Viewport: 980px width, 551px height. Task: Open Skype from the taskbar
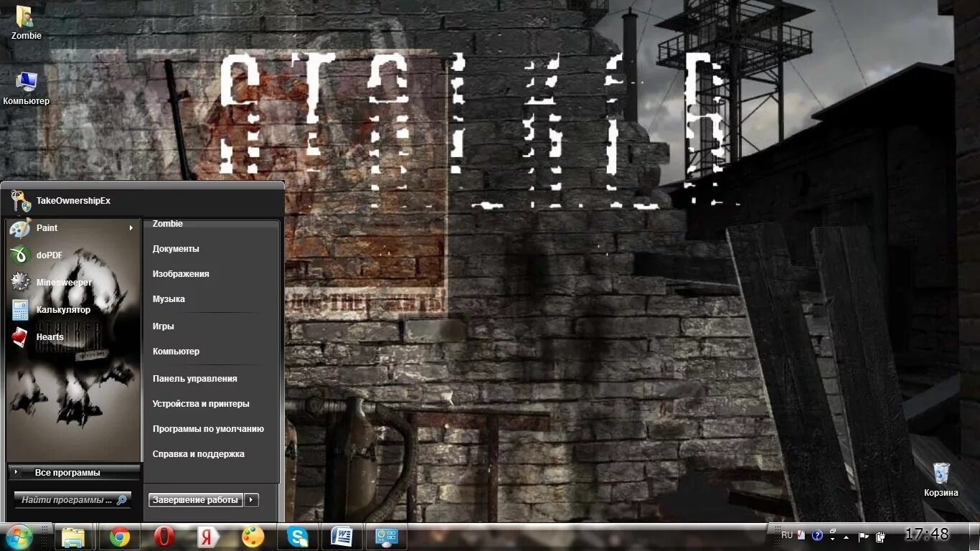click(297, 537)
